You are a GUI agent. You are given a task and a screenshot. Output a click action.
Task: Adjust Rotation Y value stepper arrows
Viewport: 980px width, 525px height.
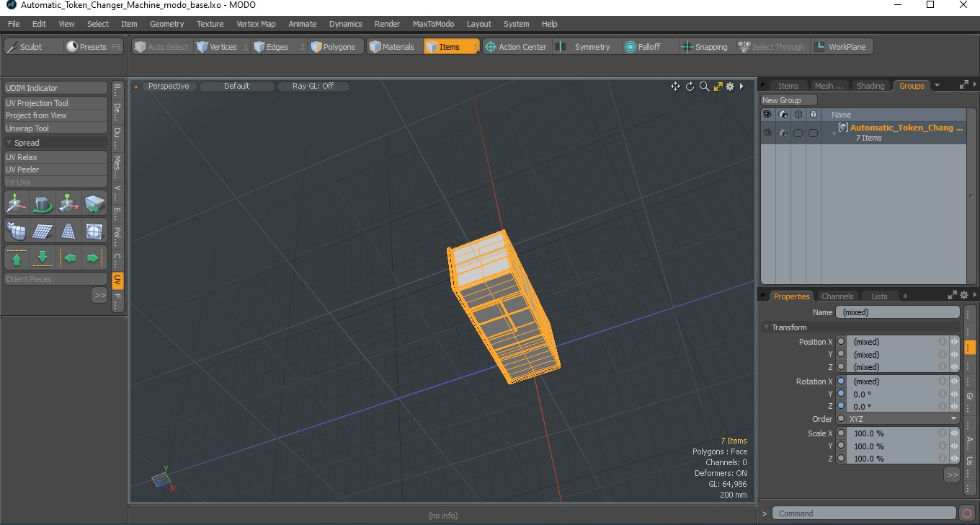pos(955,394)
